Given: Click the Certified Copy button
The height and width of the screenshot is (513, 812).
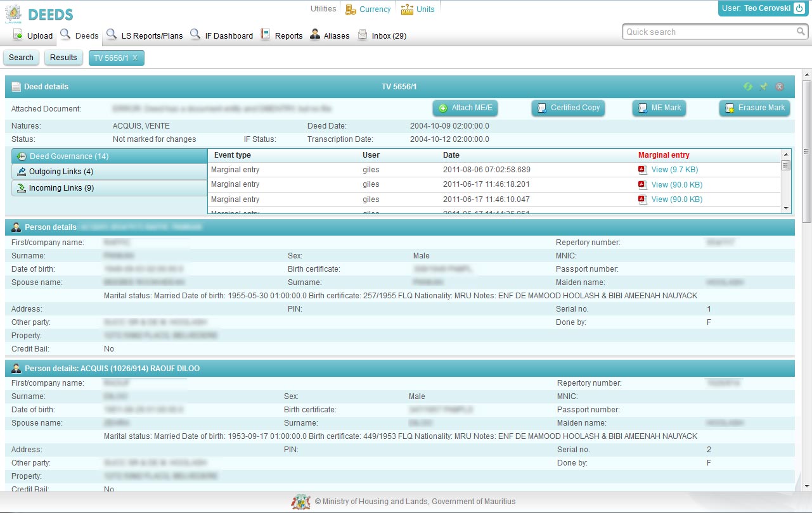Looking at the screenshot, I should (568, 108).
